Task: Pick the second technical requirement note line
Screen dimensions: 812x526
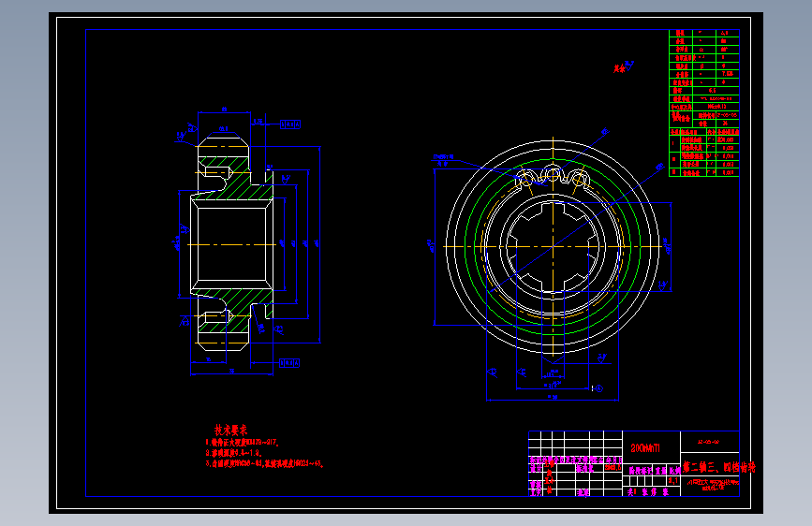Action: coord(233,453)
